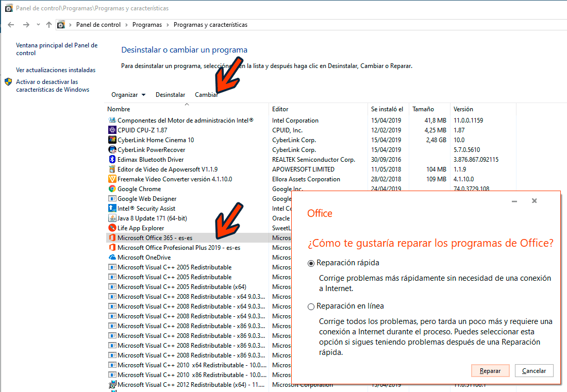Select the Reparación en línea radio button
The width and height of the screenshot is (567, 392).
tap(311, 306)
